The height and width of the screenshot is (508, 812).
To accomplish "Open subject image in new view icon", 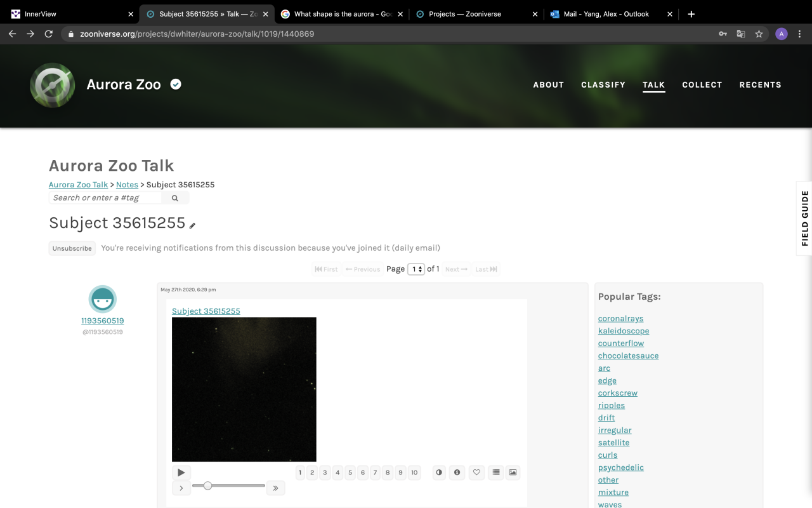I will [x=513, y=472].
